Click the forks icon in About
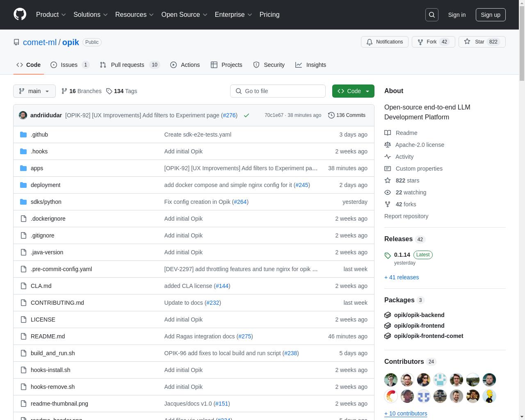This screenshot has width=525, height=420. (x=388, y=204)
